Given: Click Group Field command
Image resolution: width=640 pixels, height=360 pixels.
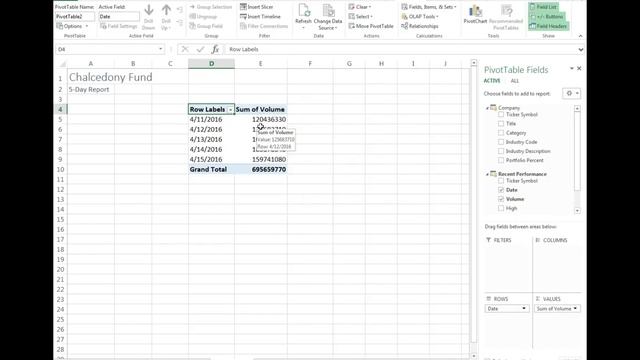Looking at the screenshot, I should tap(206, 26).
